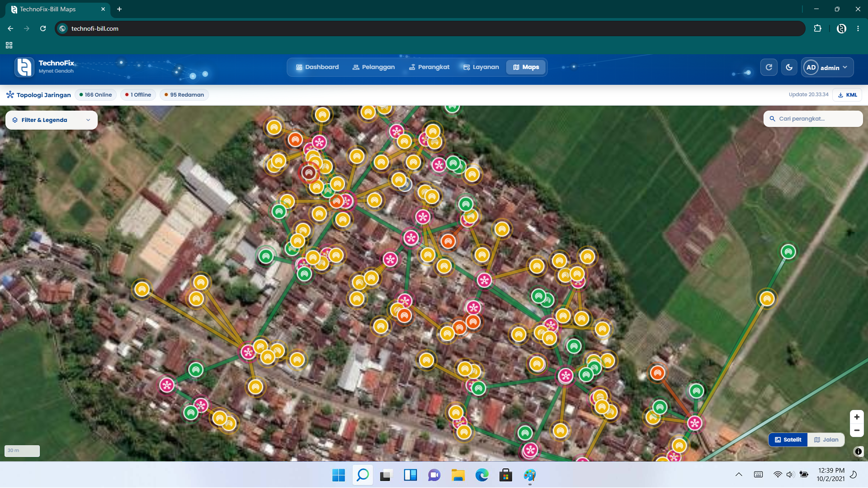Viewport: 868px width, 488px height.
Task: Click the browser extensions puzzle icon
Action: 817,28
